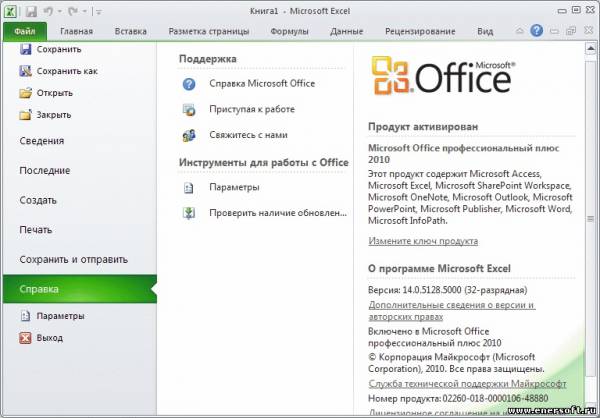Click the Версия: 14.0.5128.5000 text

point(447,290)
